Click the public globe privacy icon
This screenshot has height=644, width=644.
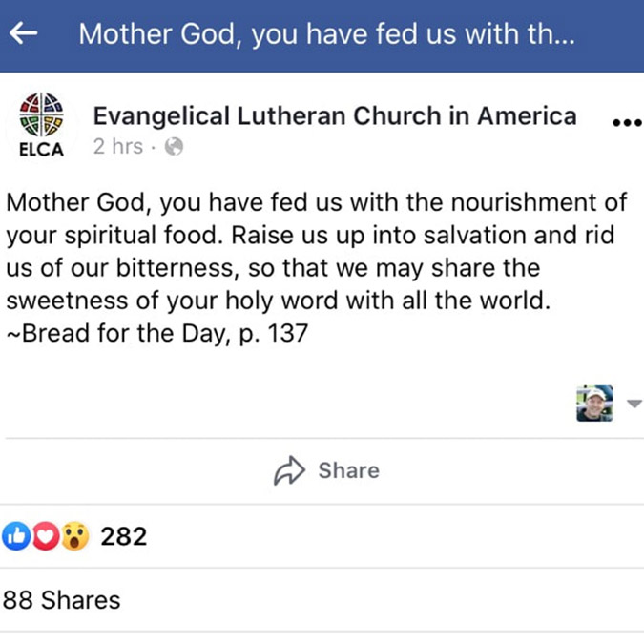click(174, 147)
